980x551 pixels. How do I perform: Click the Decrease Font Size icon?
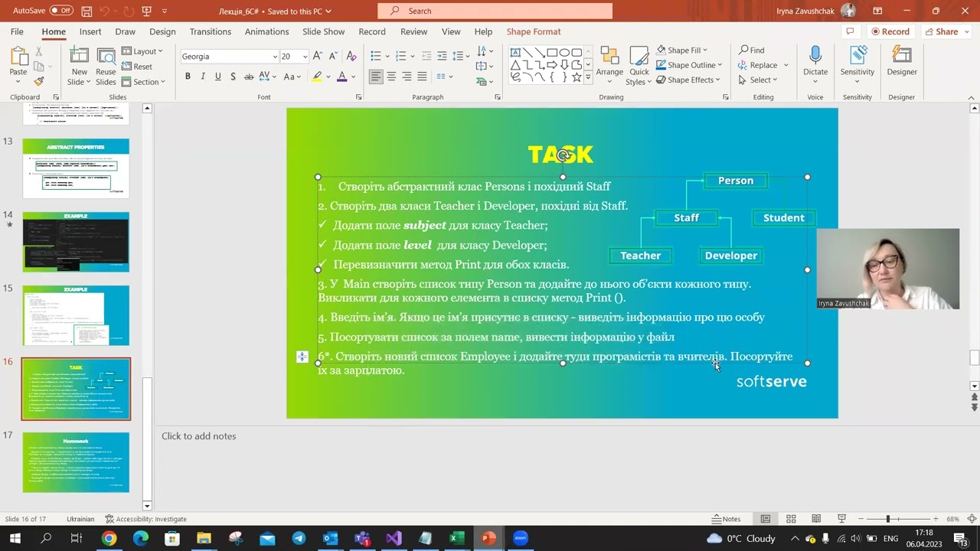click(333, 57)
